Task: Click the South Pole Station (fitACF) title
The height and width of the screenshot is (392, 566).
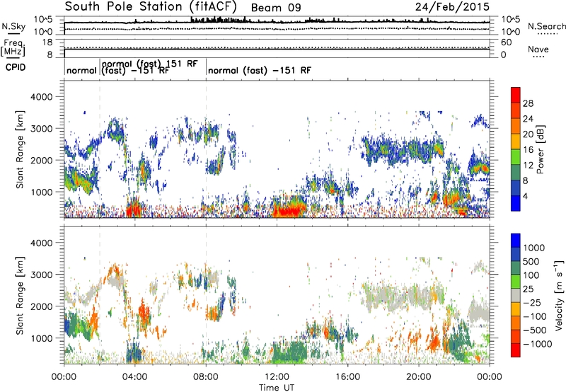Action: (x=151, y=7)
